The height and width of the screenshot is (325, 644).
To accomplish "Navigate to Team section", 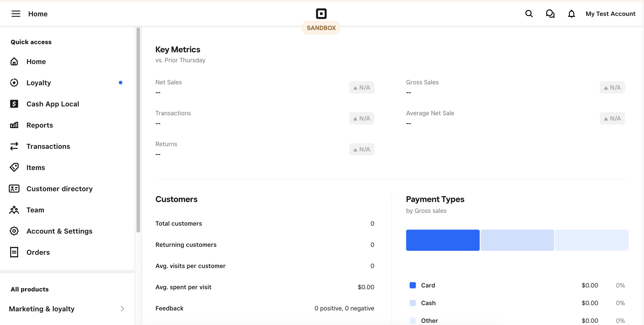I will point(35,210).
